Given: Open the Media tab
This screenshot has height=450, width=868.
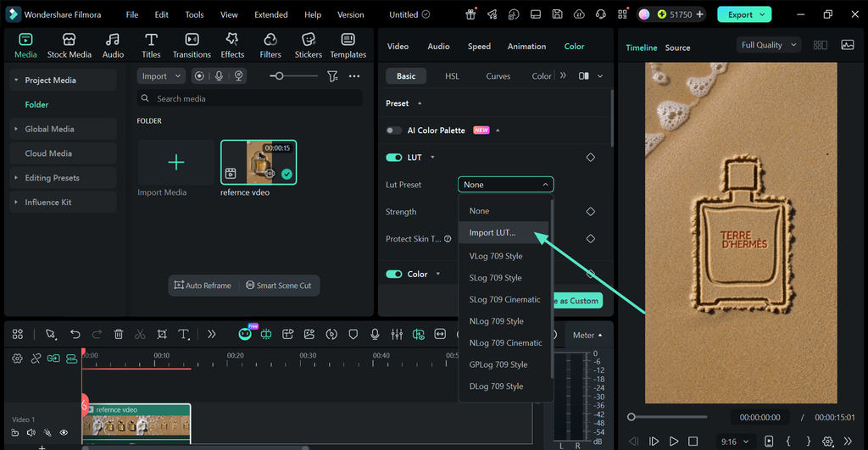Looking at the screenshot, I should point(25,46).
